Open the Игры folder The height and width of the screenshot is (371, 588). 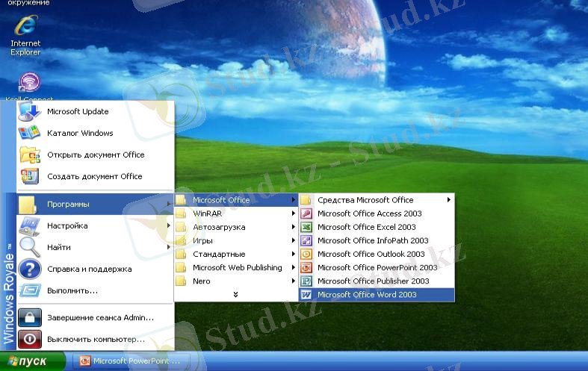(236, 240)
